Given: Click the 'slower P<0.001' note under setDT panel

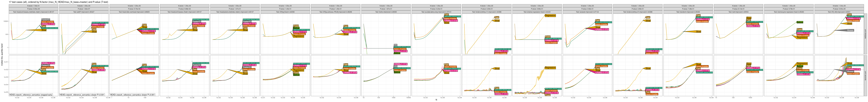Looking at the screenshot, I should (82, 95).
